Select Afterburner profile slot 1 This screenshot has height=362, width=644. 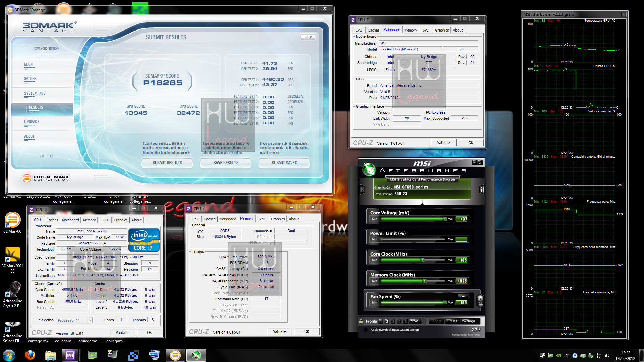coord(381,321)
